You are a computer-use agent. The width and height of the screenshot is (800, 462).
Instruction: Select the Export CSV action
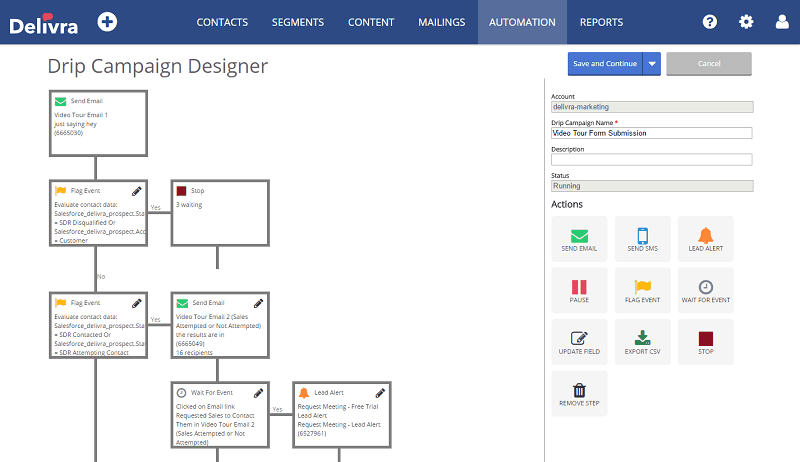pyautogui.click(x=642, y=342)
